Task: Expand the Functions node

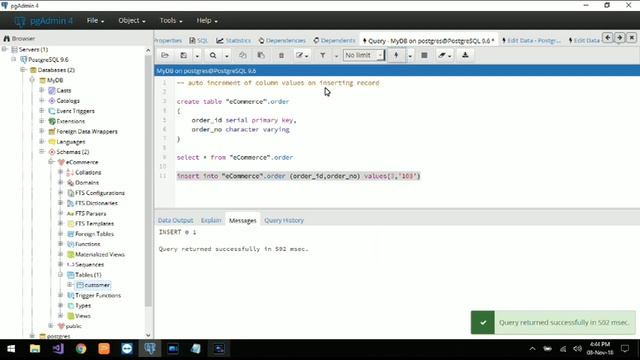Action: 60,244
